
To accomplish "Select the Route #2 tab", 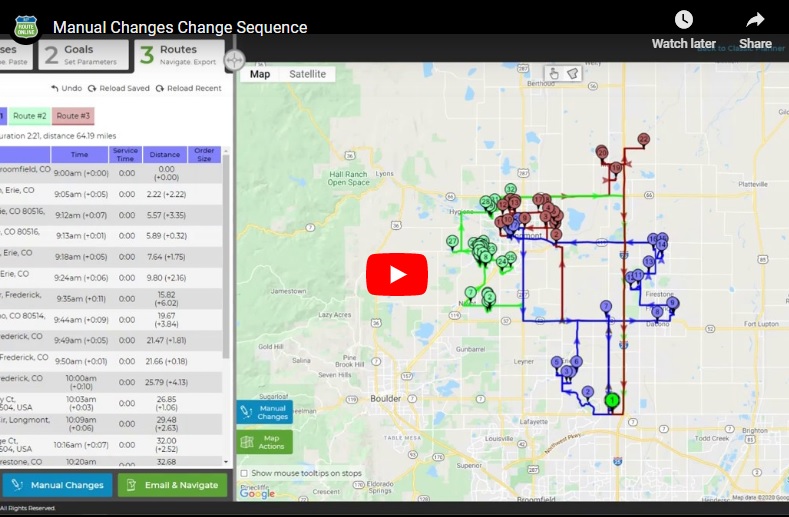I will 30,116.
